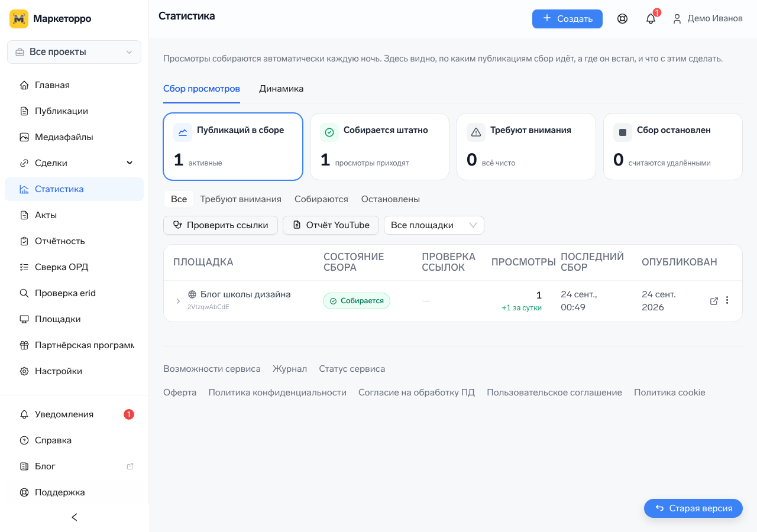Image resolution: width=757 pixels, height=532 pixels.
Task: Open the support lifebuoy icon in header
Action: pyautogui.click(x=622, y=19)
